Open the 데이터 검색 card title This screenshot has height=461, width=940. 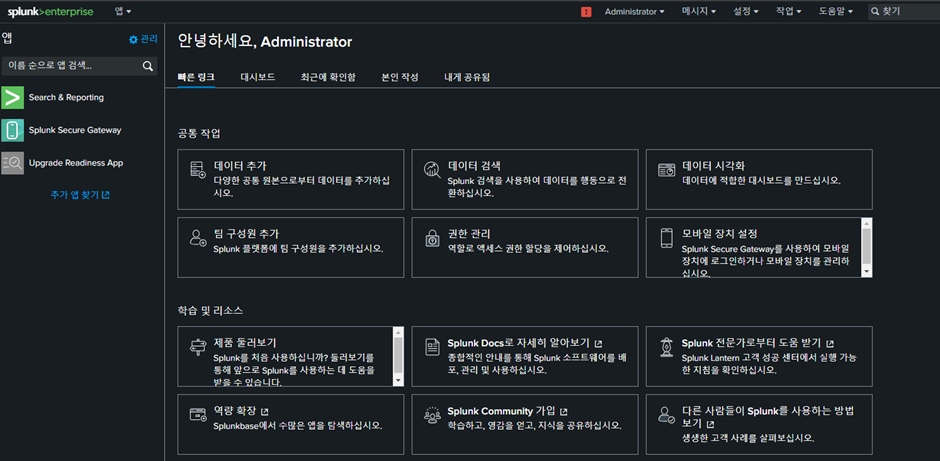click(x=474, y=166)
